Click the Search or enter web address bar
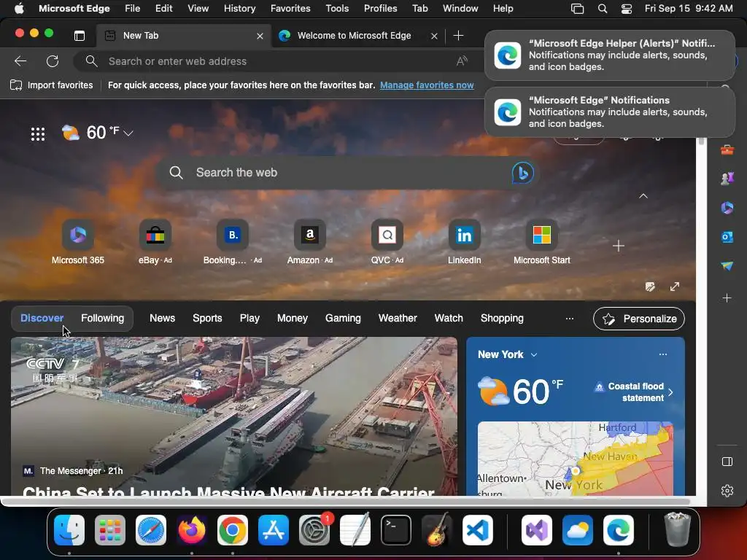Viewport: 747px width, 560px height. (276, 61)
